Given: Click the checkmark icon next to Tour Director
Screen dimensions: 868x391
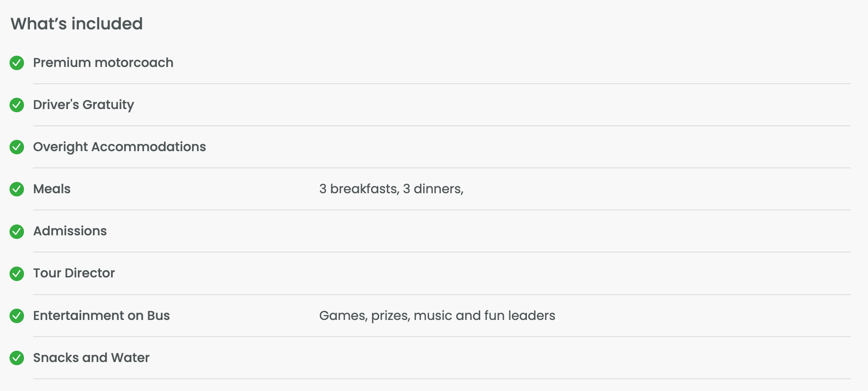Looking at the screenshot, I should 17,273.
